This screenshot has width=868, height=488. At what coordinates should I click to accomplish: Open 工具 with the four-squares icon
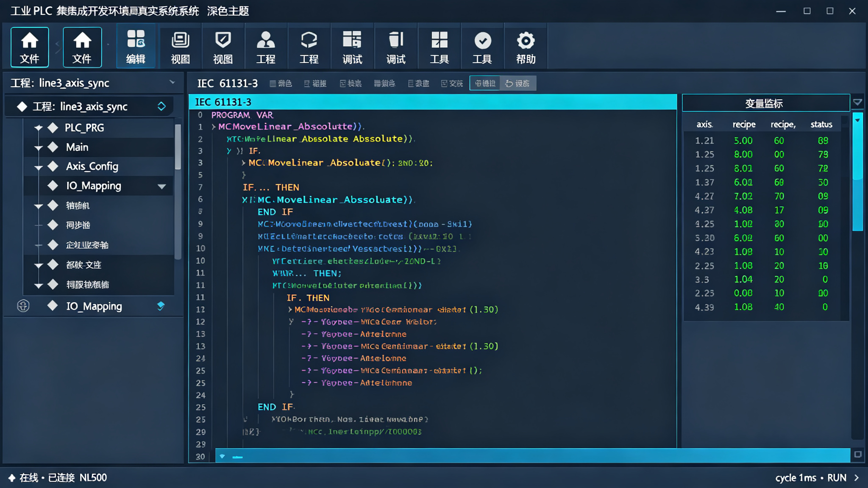pos(439,47)
